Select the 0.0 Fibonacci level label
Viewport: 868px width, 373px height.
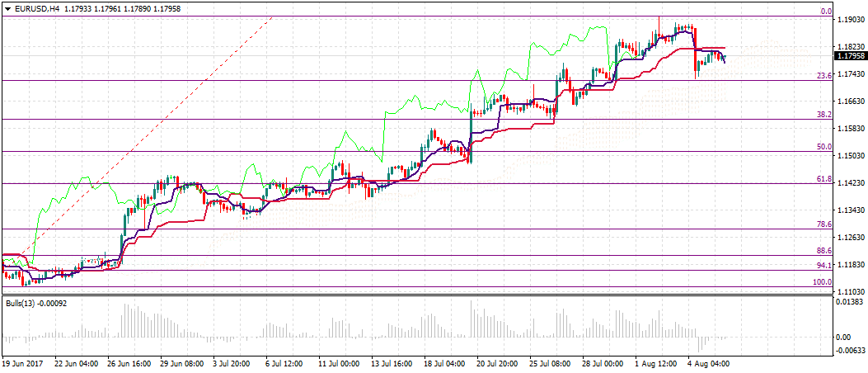(824, 12)
